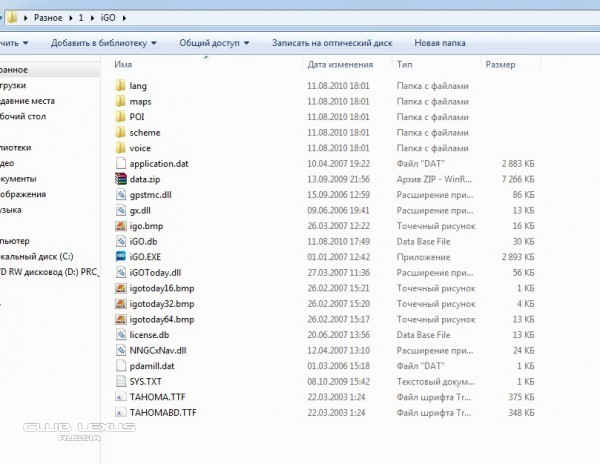Screen dimensions: 600x464
Task: Click the gpstmc.dll file icon
Action: tap(121, 195)
